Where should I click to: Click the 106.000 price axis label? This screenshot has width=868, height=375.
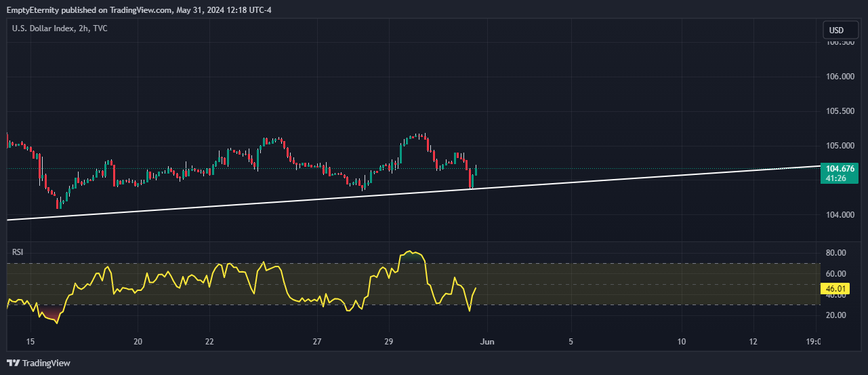[840, 77]
